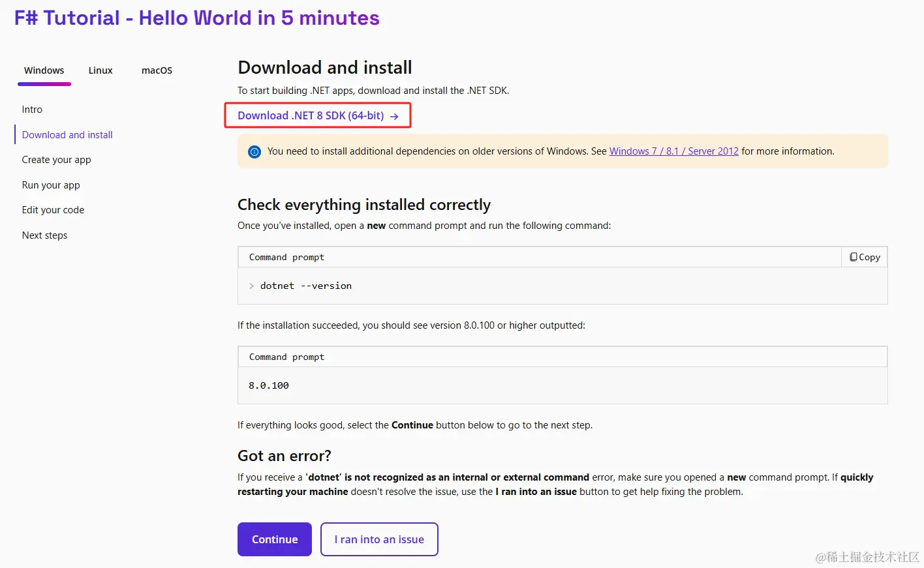Click I ran into an issue button

(x=379, y=539)
